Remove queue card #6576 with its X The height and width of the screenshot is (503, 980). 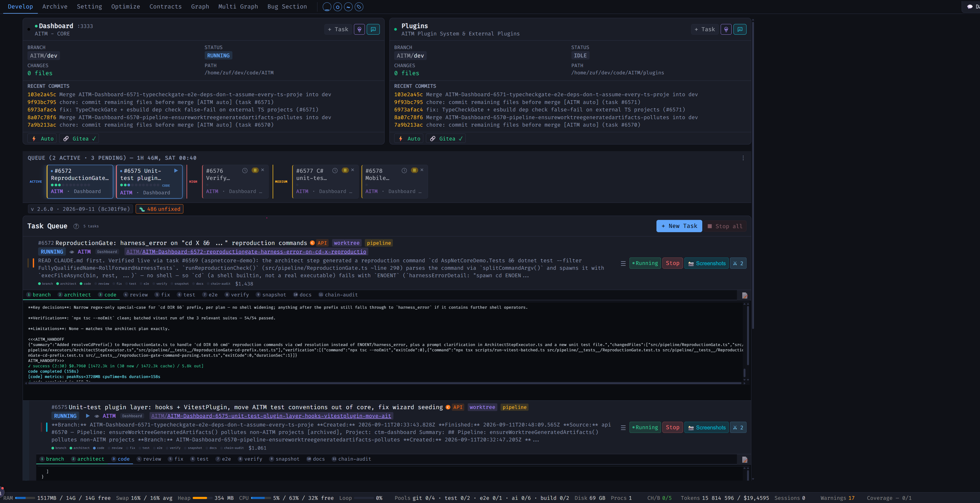point(263,170)
